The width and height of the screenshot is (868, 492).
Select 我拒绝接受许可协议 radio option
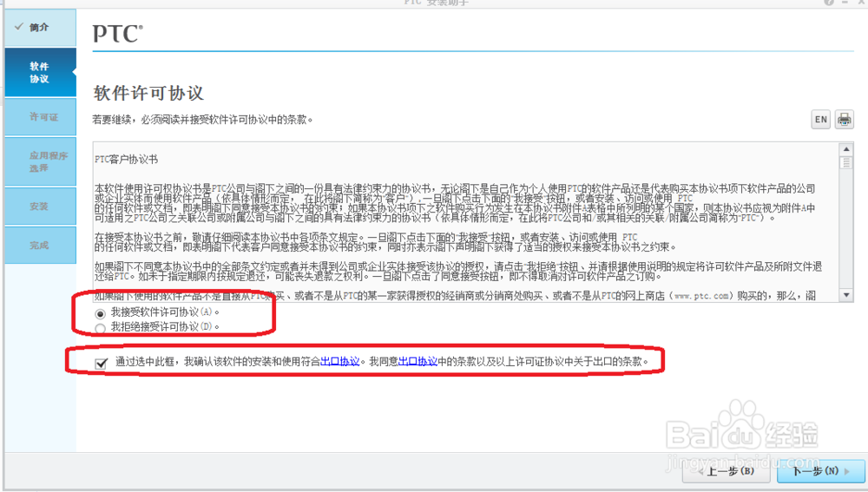(x=100, y=329)
